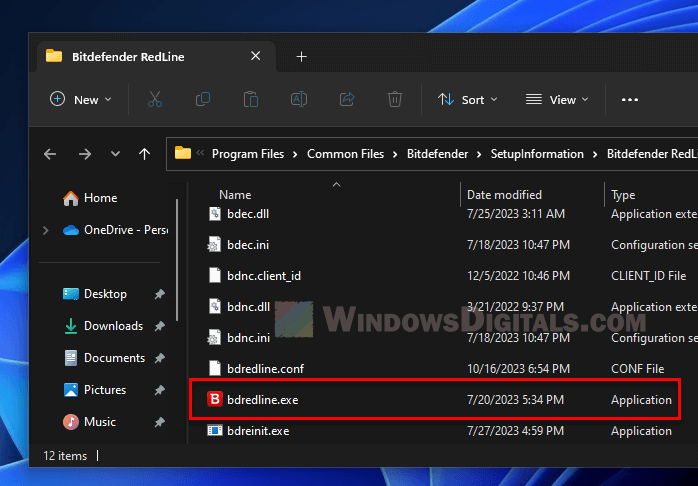Click the pin icon beside Documents
Image resolution: width=698 pixels, height=486 pixels.
pyautogui.click(x=159, y=358)
